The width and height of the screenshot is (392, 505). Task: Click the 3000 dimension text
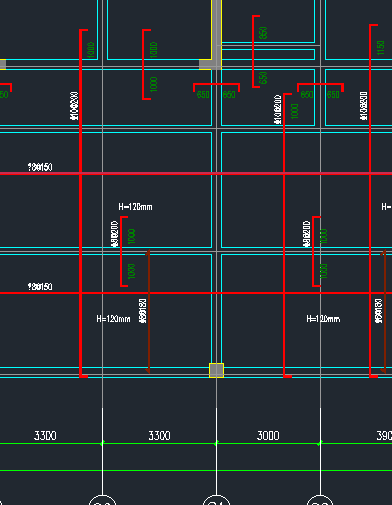268,435
